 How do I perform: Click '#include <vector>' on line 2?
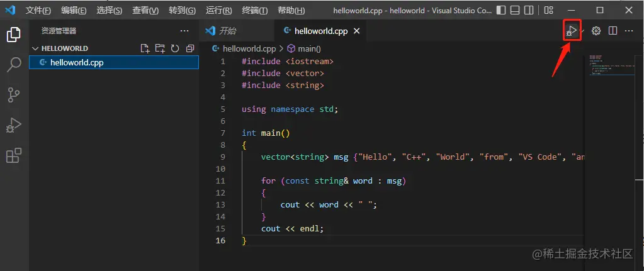pos(283,74)
